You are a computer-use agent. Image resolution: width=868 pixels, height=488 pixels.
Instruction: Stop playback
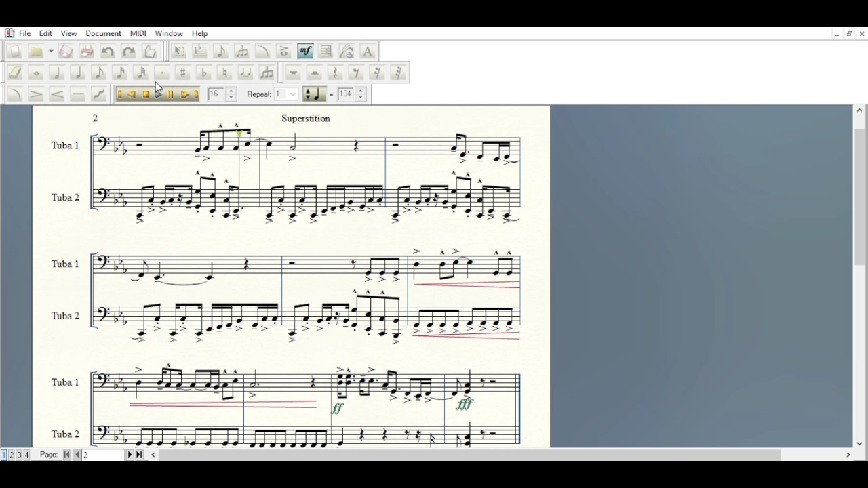tap(146, 95)
